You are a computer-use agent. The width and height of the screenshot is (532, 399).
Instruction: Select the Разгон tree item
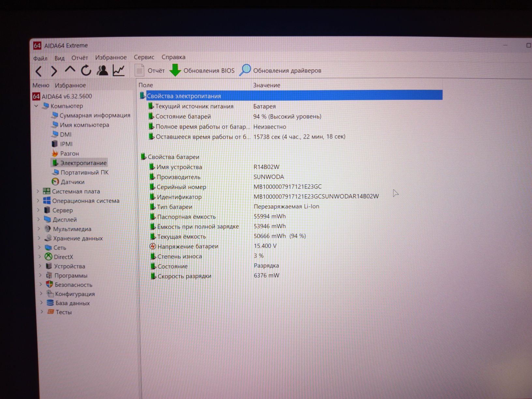(x=65, y=153)
